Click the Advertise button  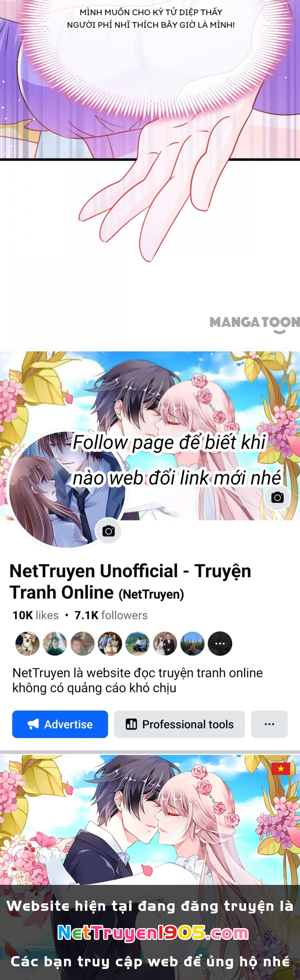point(60,724)
